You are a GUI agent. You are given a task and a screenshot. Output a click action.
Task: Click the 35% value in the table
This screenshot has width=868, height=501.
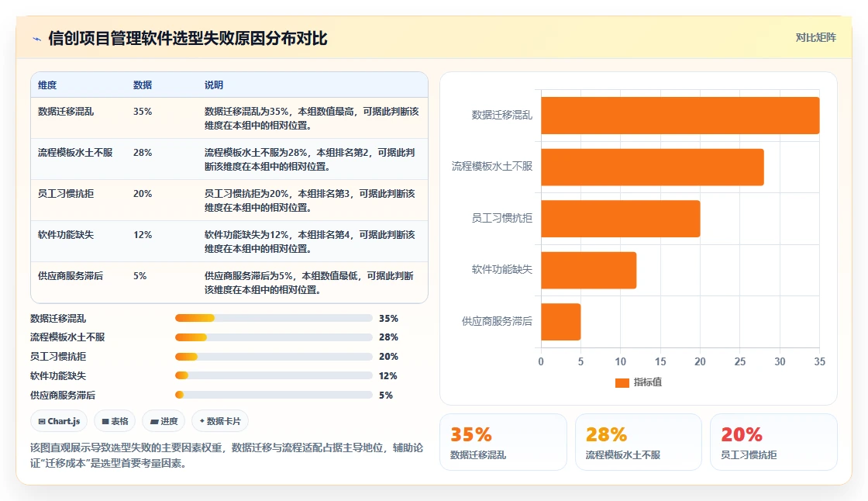[x=143, y=112]
